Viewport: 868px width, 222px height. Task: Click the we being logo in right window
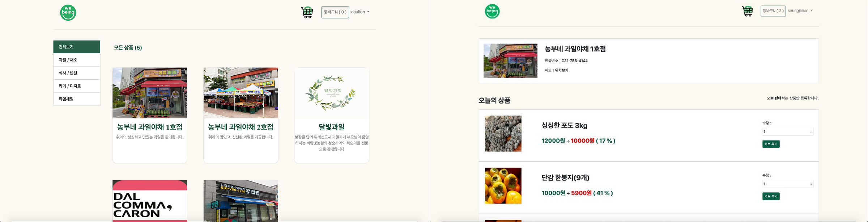492,11
